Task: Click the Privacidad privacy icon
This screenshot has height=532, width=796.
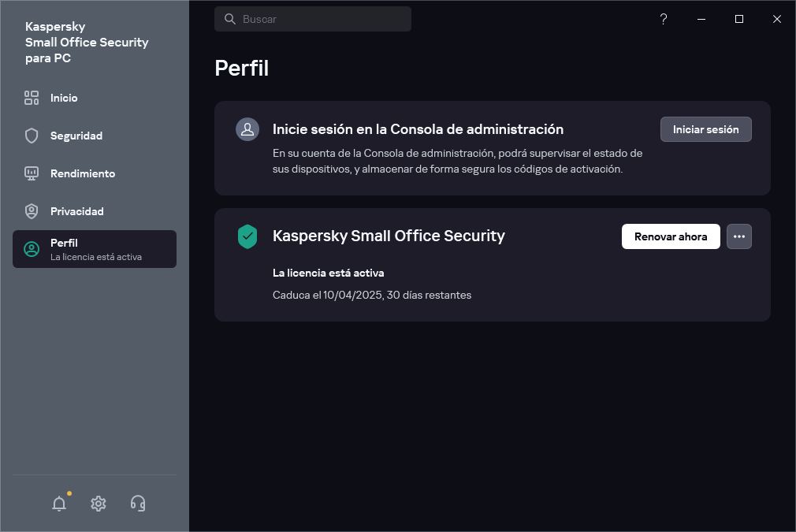Action: (32, 211)
